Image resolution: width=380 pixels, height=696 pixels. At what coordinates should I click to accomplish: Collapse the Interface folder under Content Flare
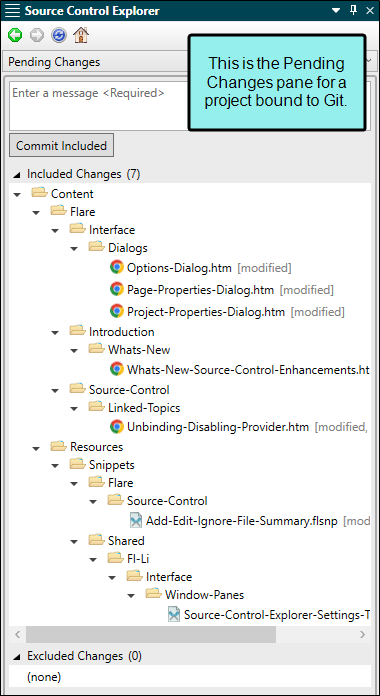point(55,230)
